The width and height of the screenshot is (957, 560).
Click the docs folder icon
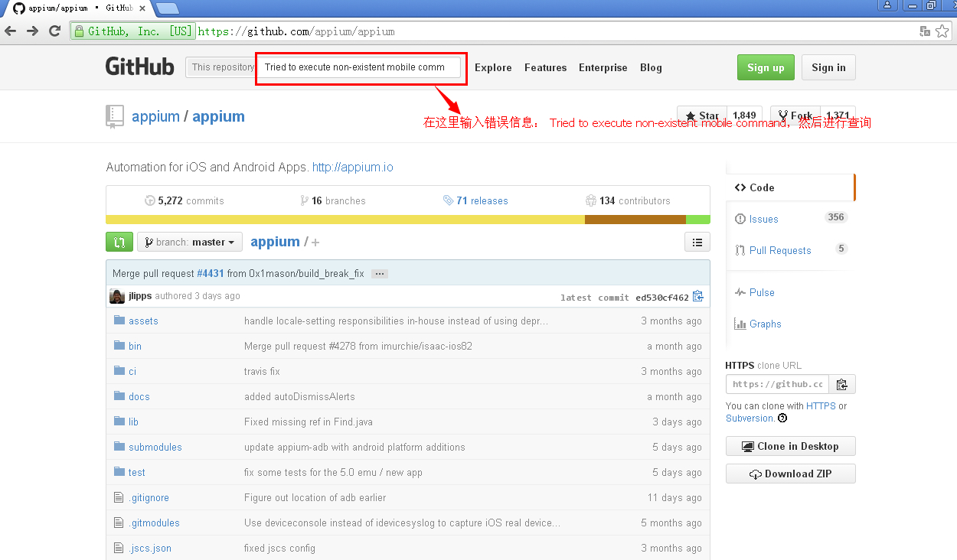click(119, 396)
